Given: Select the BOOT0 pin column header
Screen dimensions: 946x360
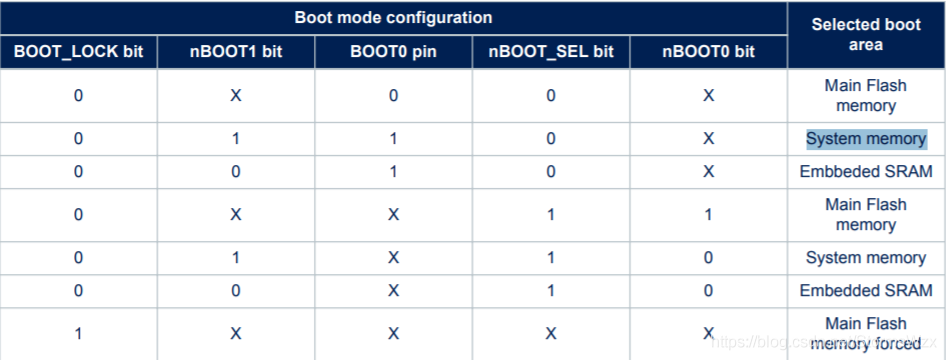Looking at the screenshot, I should tap(393, 52).
